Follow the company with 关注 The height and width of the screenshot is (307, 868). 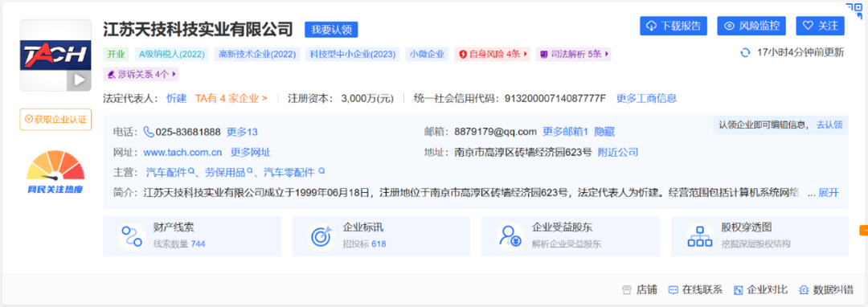(x=821, y=26)
